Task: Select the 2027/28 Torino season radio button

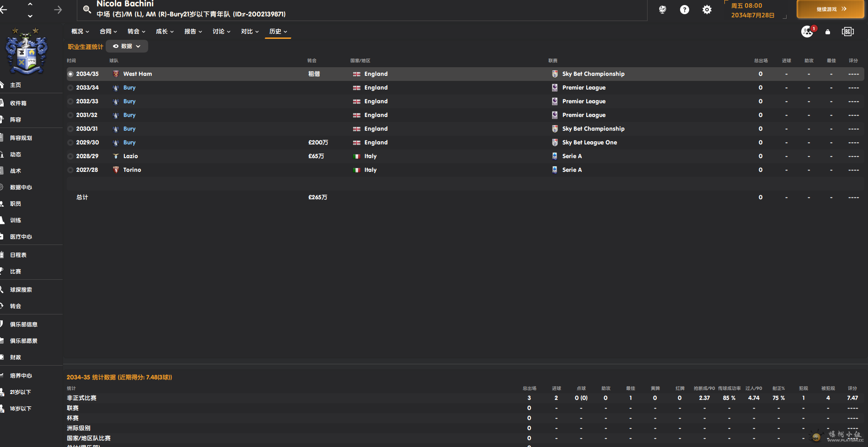Action: pos(70,170)
